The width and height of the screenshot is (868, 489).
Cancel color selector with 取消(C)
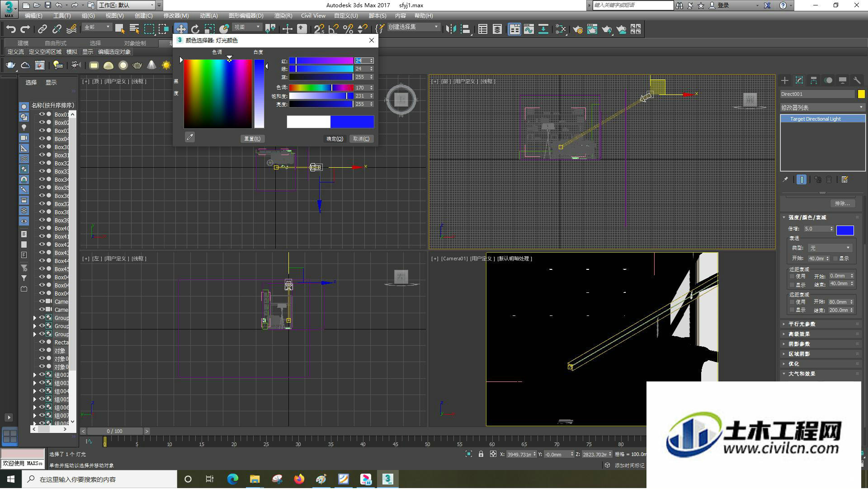pyautogui.click(x=361, y=139)
